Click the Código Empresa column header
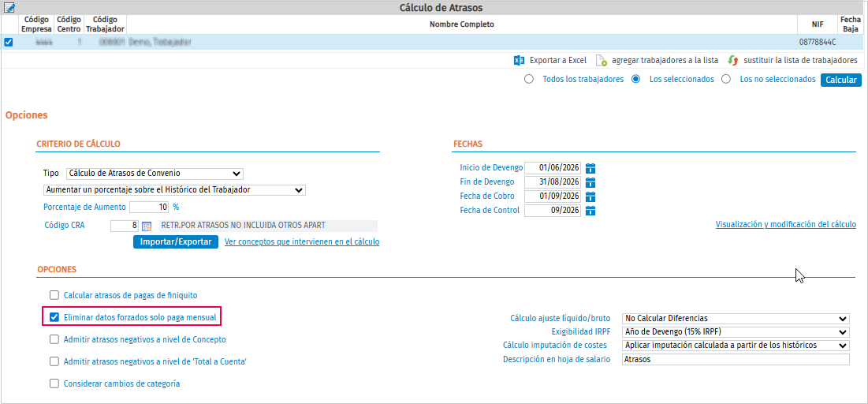 [x=37, y=24]
